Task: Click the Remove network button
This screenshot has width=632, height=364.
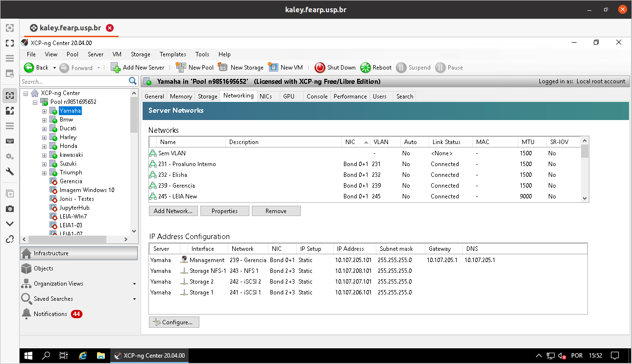Action: coord(276,211)
